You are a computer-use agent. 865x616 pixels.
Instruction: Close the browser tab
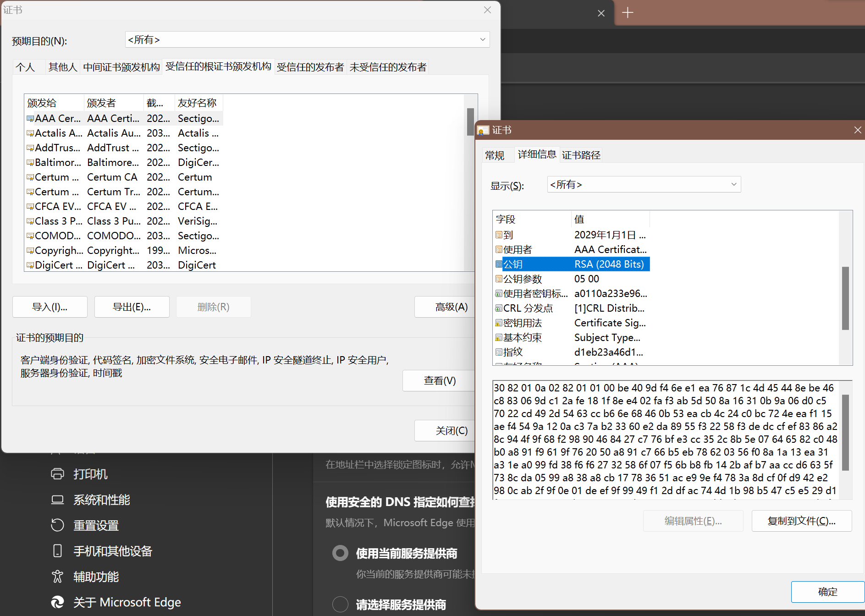(x=601, y=13)
